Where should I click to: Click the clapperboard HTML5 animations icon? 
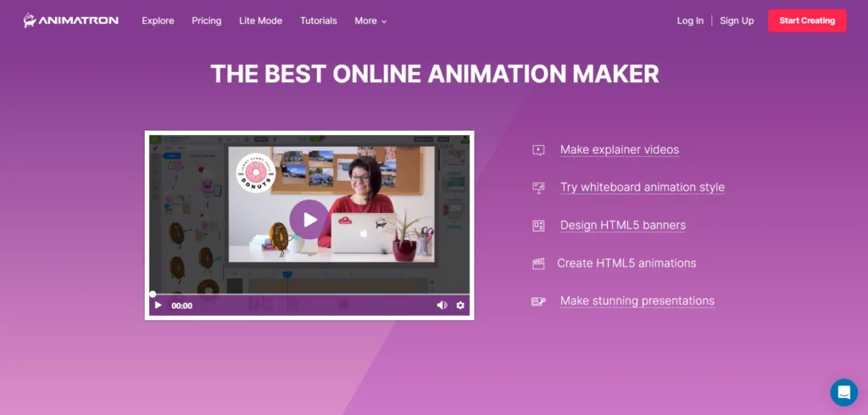pyautogui.click(x=538, y=263)
